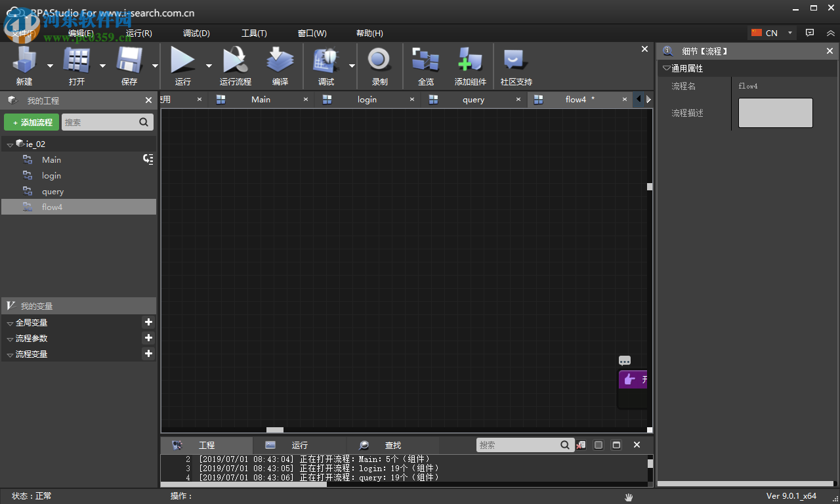Screen dimensions: 840x504
Task: Click the 新建 (New) toolbar icon
Action: coord(25,61)
